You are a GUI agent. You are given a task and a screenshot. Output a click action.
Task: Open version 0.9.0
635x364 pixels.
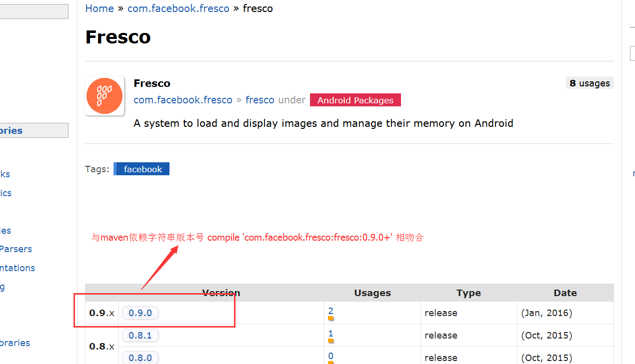click(140, 313)
